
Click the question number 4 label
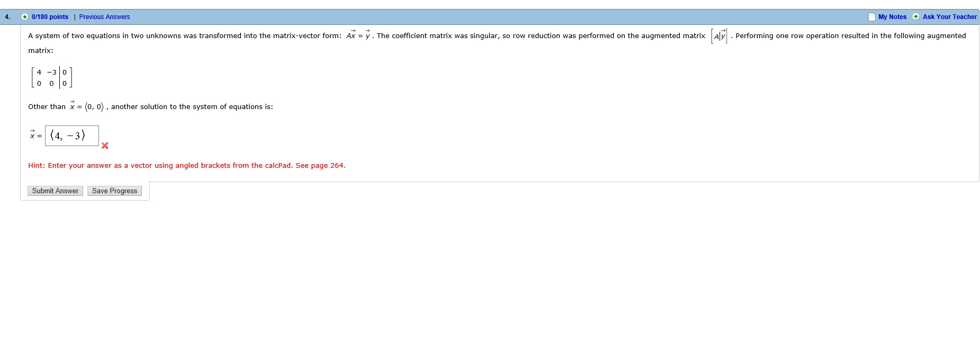[7, 17]
